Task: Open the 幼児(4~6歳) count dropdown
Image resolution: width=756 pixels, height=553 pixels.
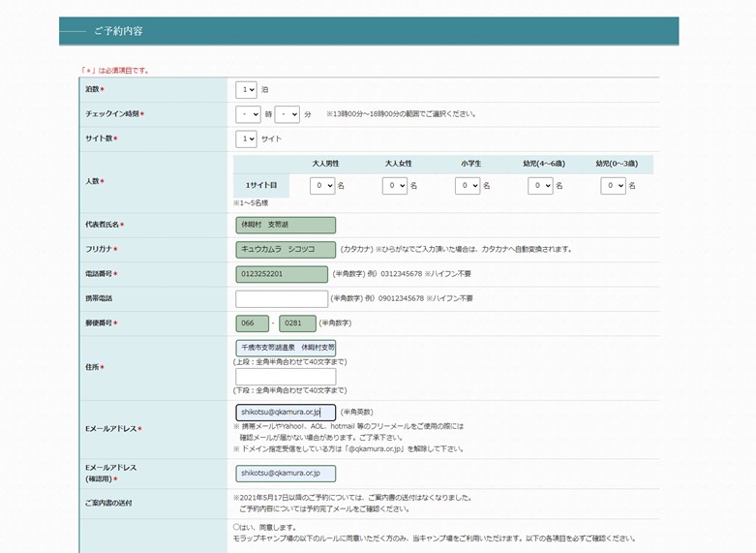Action: 540,185
